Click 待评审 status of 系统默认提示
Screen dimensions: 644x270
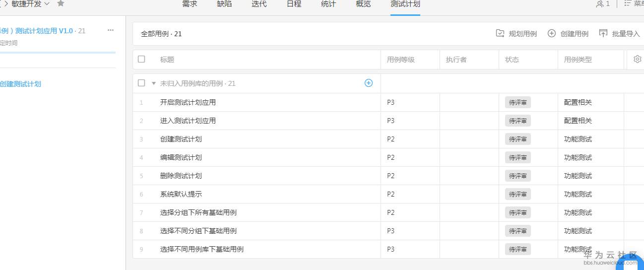(x=518, y=194)
